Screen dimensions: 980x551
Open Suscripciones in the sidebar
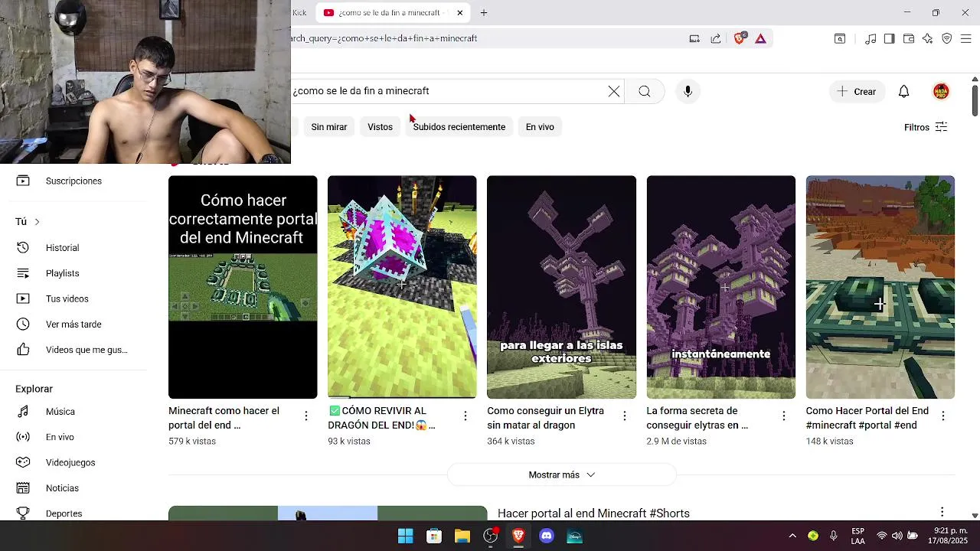[73, 181]
